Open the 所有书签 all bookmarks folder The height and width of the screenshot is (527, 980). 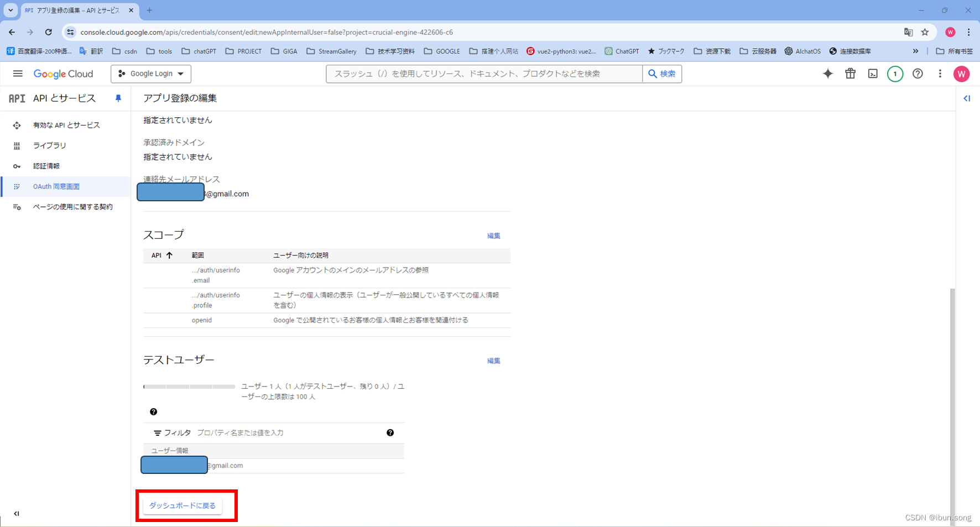[x=955, y=51]
